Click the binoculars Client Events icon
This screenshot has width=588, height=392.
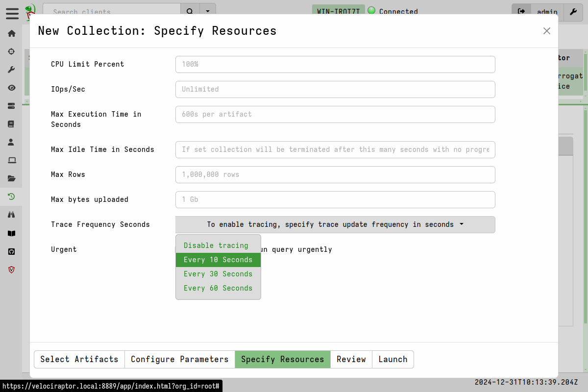(x=11, y=215)
